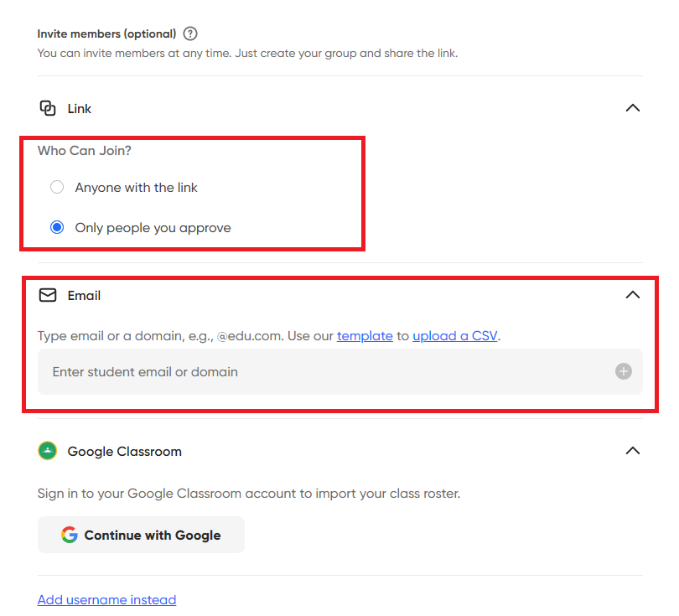Viewport: 679px width, 616px height.
Task: Open the template link
Action: [365, 336]
